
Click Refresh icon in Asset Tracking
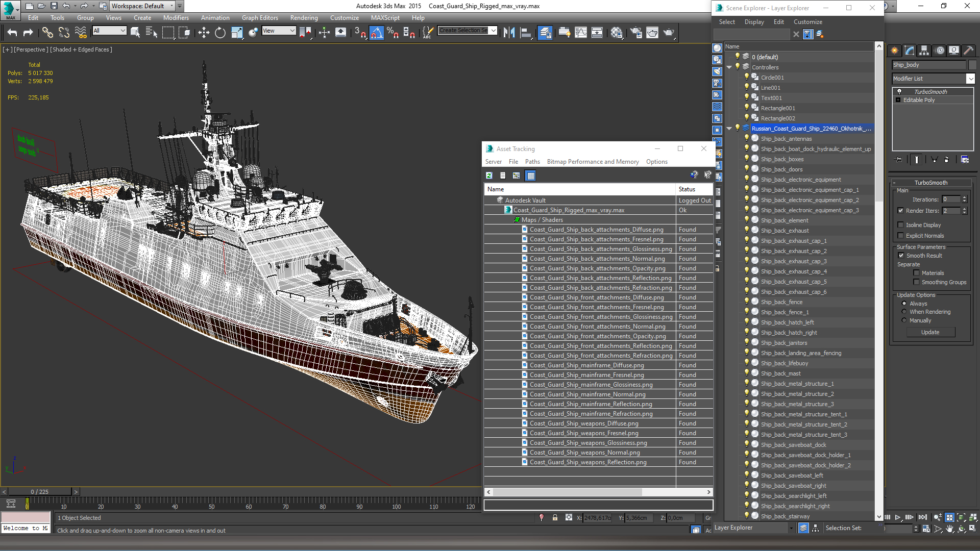click(489, 176)
